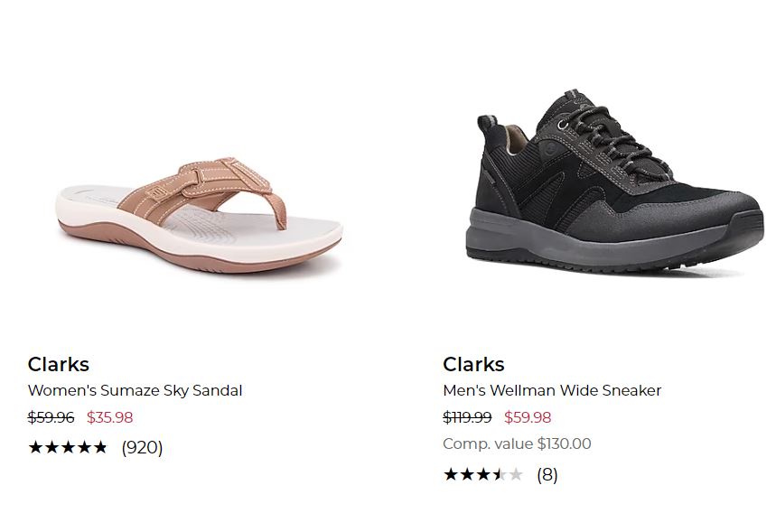Open the Men's Wellman Wide Sneaker link
The height and width of the screenshot is (532, 776).
click(552, 391)
